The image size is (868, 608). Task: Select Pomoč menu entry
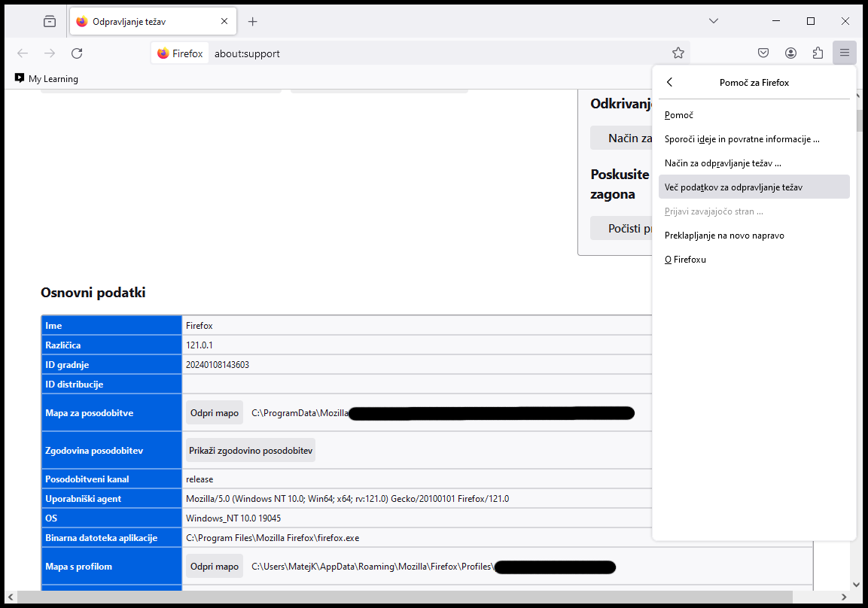(754, 115)
